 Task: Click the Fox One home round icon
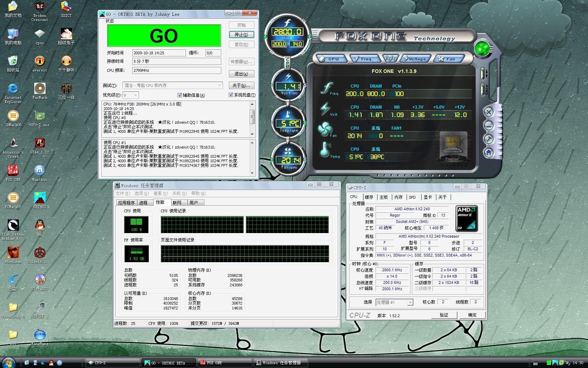[489, 152]
